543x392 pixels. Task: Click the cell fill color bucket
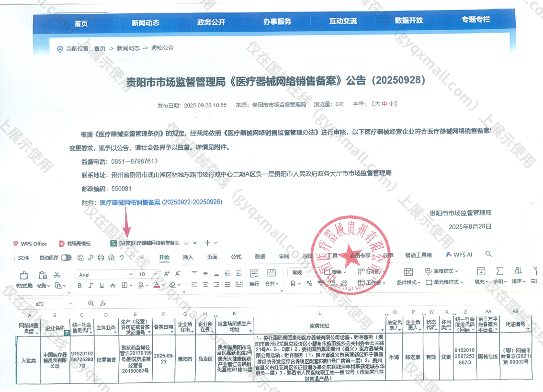tap(141, 285)
